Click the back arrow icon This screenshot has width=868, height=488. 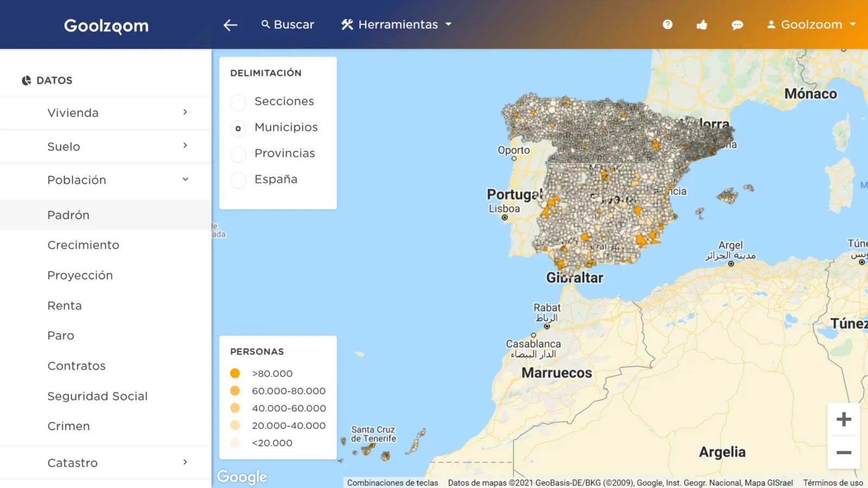tap(231, 25)
